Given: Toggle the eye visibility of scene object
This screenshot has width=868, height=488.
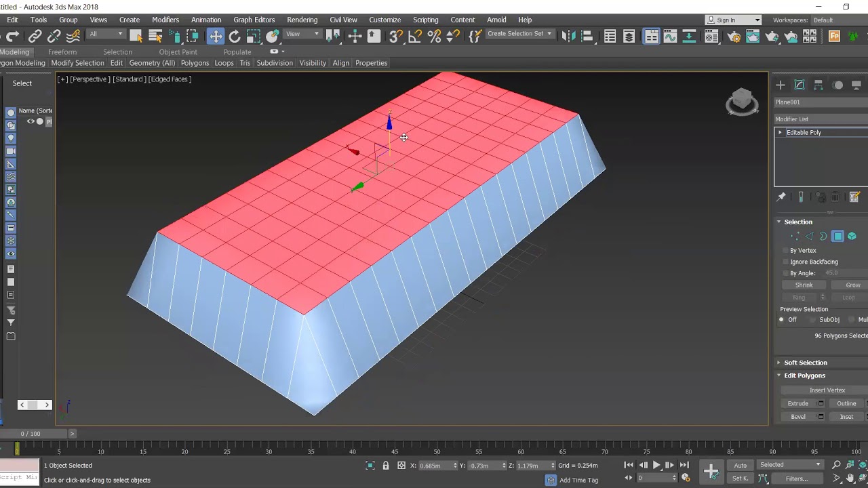Looking at the screenshot, I should (31, 121).
